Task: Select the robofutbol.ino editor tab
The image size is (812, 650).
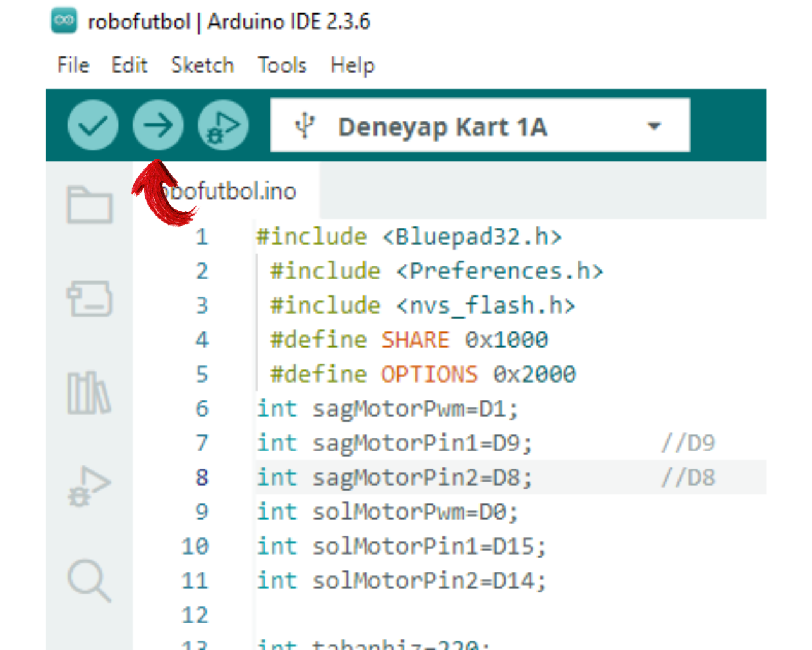Action: (x=234, y=191)
